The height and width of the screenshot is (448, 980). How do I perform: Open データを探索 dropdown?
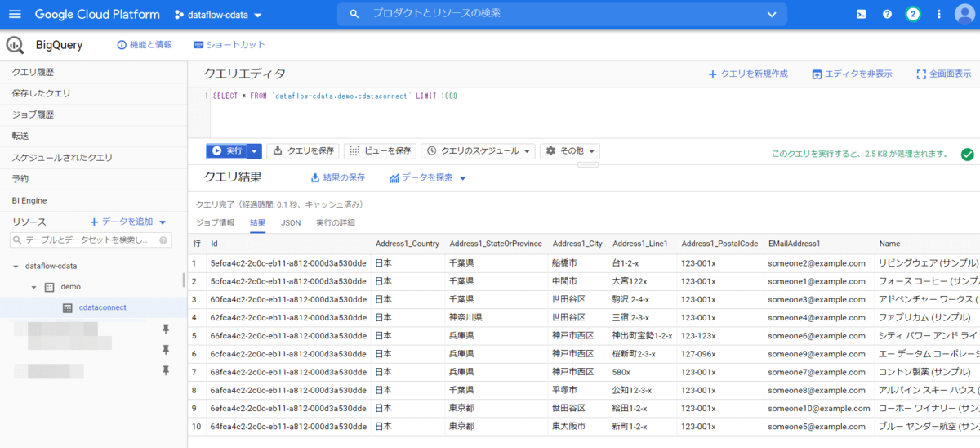click(428, 177)
